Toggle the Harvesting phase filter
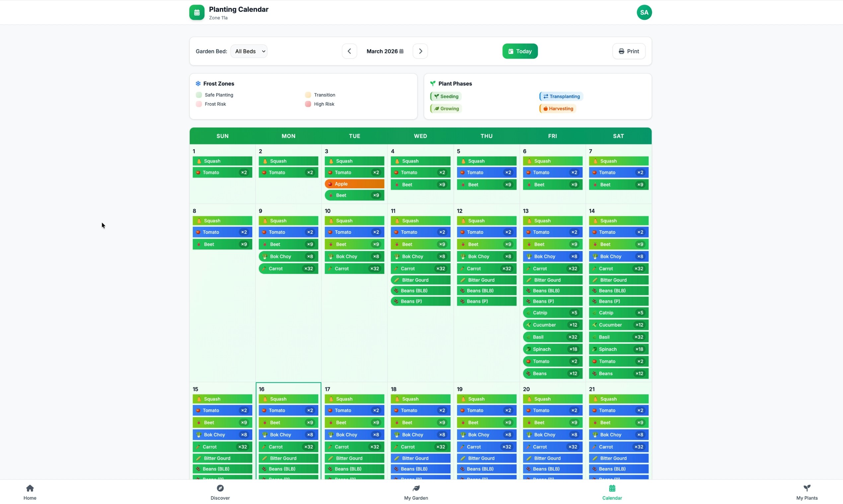 [x=557, y=108]
